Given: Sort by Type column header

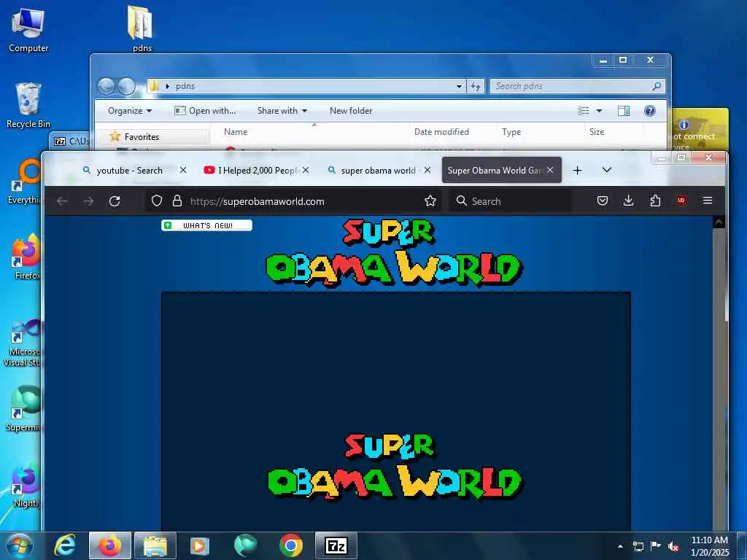Looking at the screenshot, I should coord(511,132).
